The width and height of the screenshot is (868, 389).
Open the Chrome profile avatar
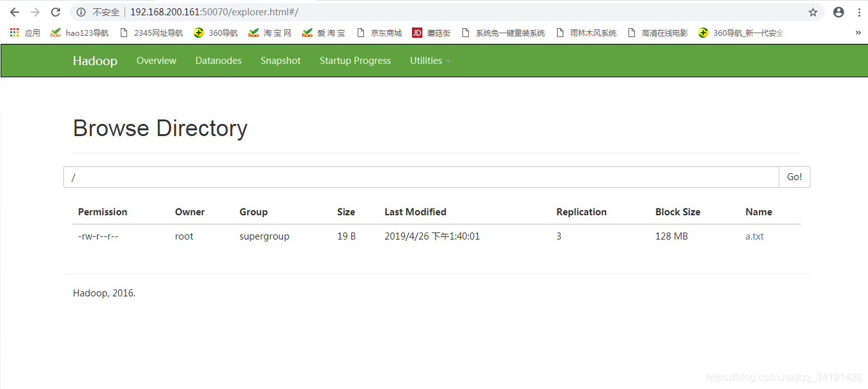point(839,12)
